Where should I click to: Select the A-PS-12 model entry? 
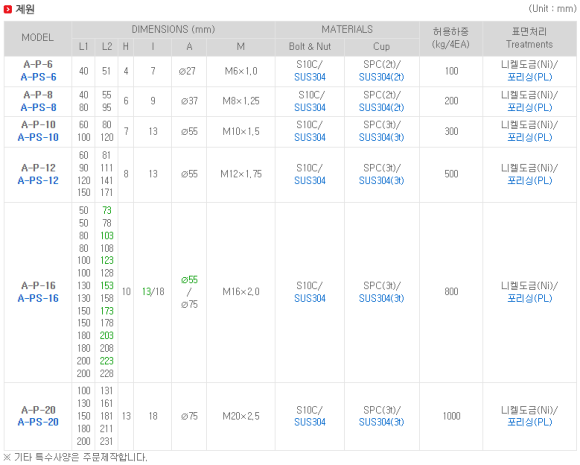pos(38,180)
